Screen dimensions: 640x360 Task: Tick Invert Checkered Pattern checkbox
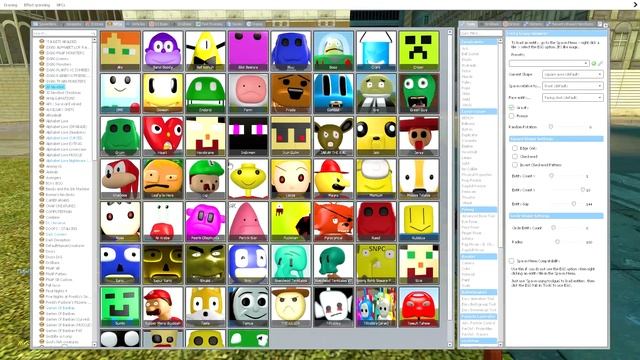(515, 165)
